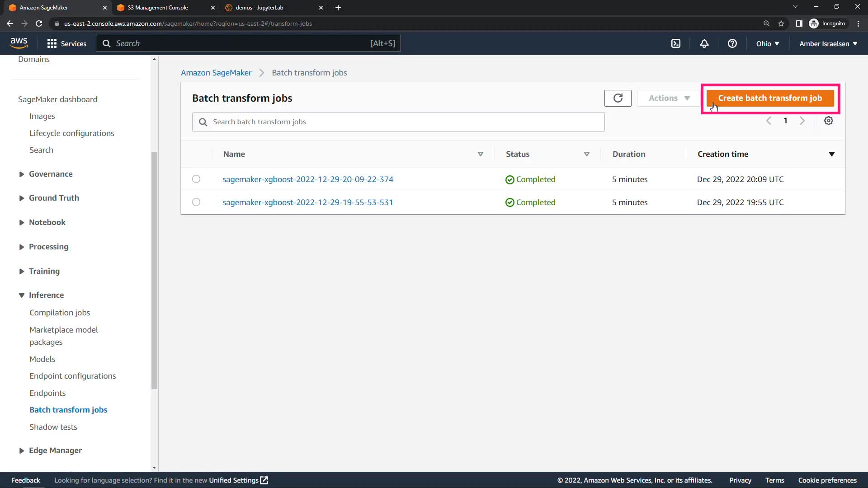The height and width of the screenshot is (488, 868).
Task: Click the AWS logo home icon
Action: click(x=19, y=43)
